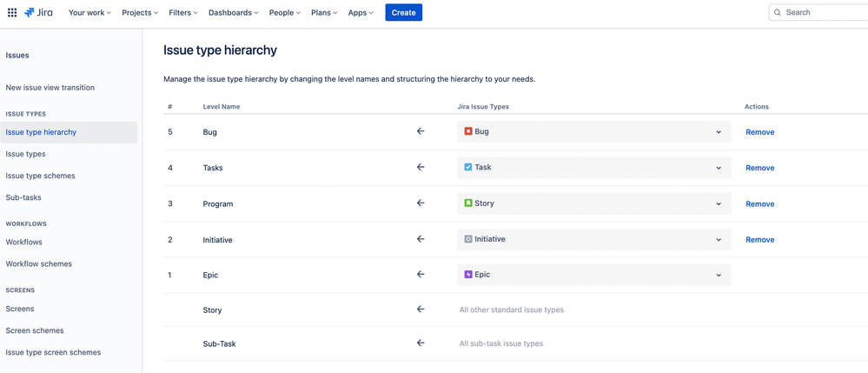
Task: Open the Filters menu
Action: point(183,13)
